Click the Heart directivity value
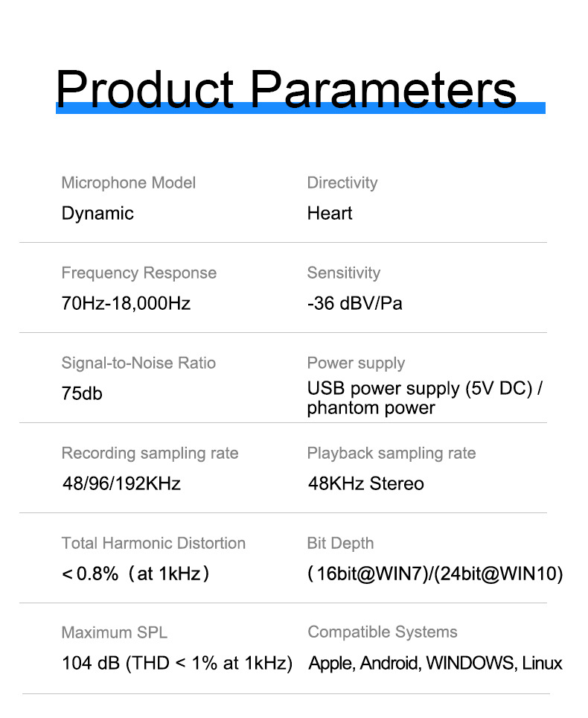Image resolution: width=588 pixels, height=718 pixels. point(330,214)
